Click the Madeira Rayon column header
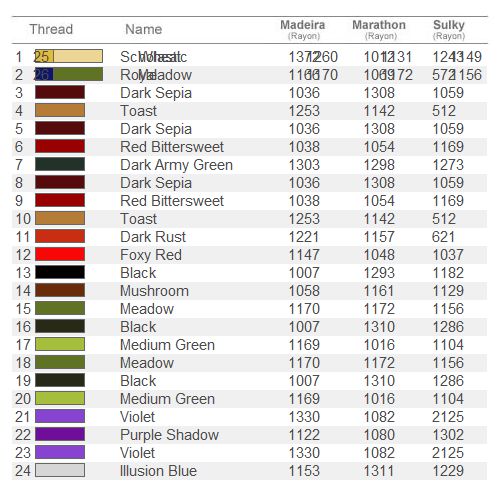 pyautogui.click(x=303, y=30)
